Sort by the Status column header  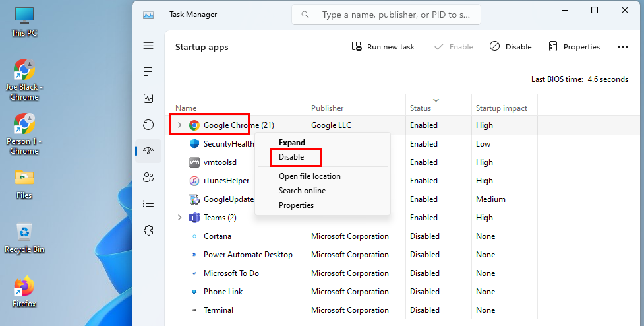coord(421,108)
